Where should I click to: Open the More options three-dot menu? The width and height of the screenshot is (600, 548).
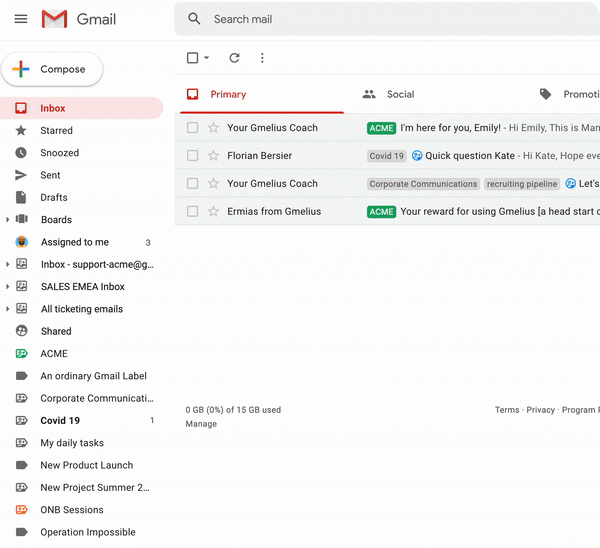[x=262, y=58]
